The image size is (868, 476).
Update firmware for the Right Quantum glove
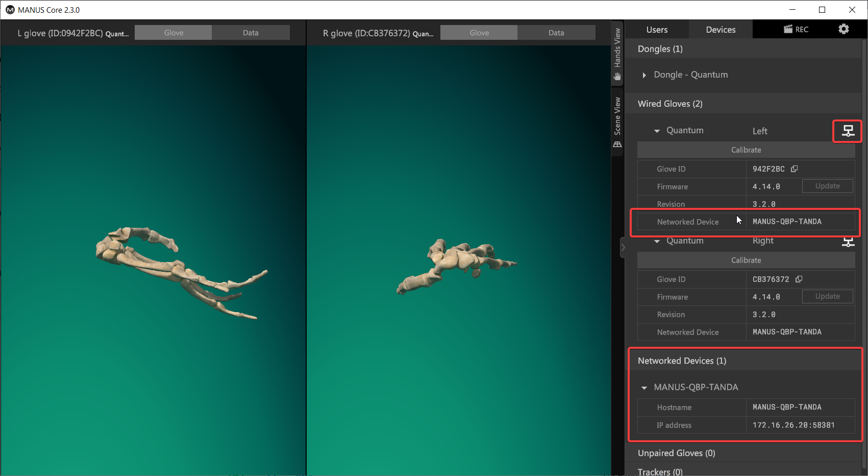(x=827, y=297)
